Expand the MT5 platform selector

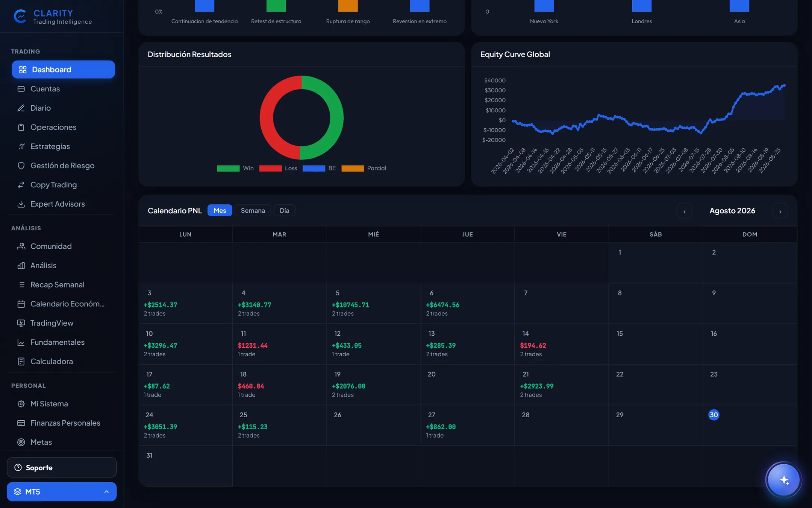(x=62, y=491)
